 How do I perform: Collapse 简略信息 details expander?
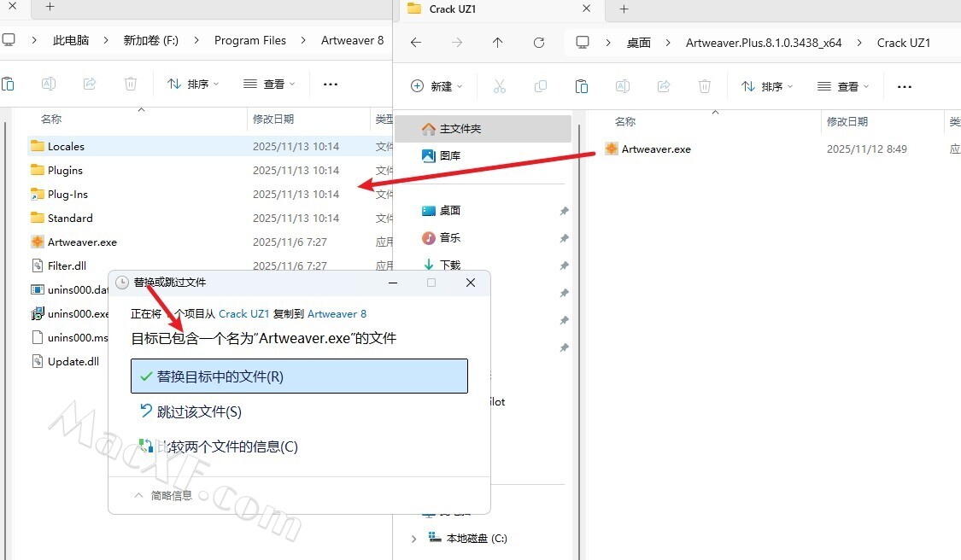(x=164, y=495)
